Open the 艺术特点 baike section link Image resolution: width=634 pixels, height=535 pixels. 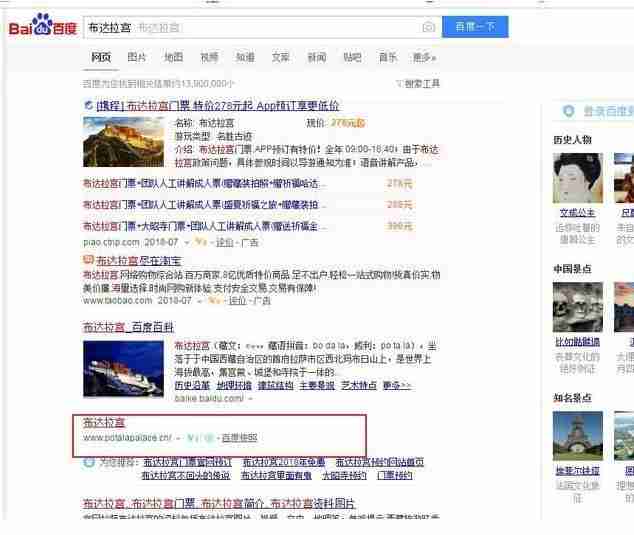[x=359, y=385]
